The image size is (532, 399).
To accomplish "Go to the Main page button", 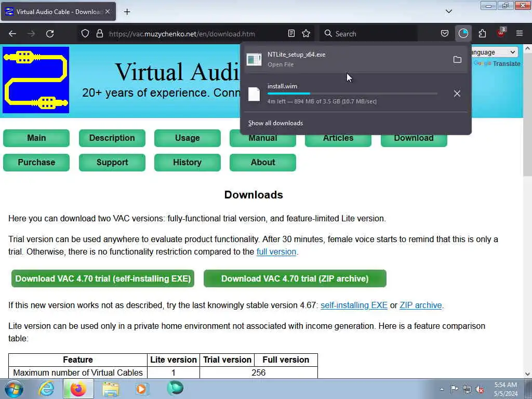I will pyautogui.click(x=36, y=138).
